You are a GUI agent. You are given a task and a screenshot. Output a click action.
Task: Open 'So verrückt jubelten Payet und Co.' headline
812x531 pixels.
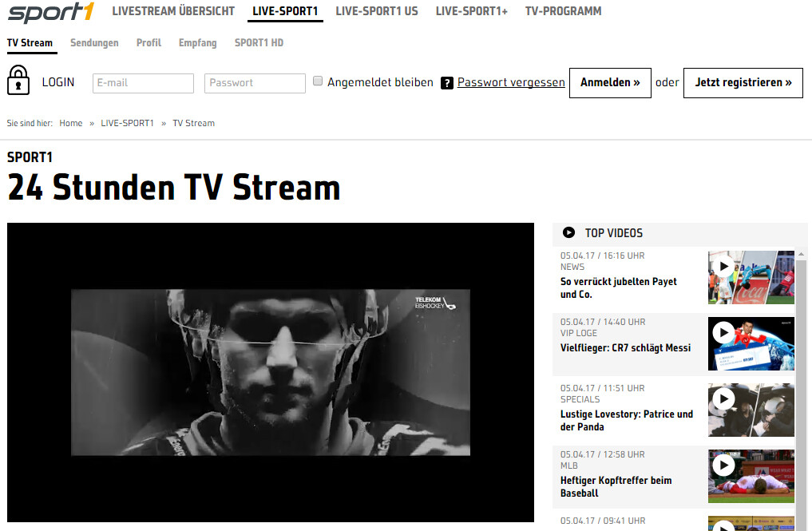point(618,288)
